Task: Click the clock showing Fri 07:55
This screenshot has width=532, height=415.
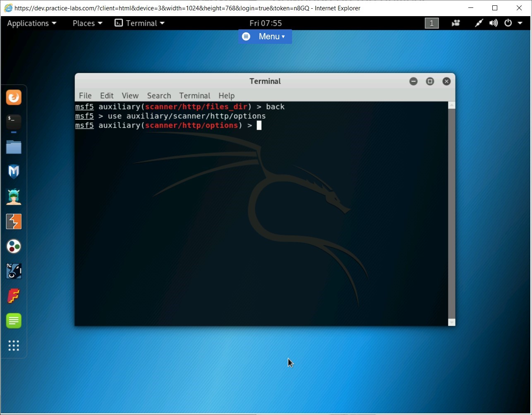Action: coord(265,23)
